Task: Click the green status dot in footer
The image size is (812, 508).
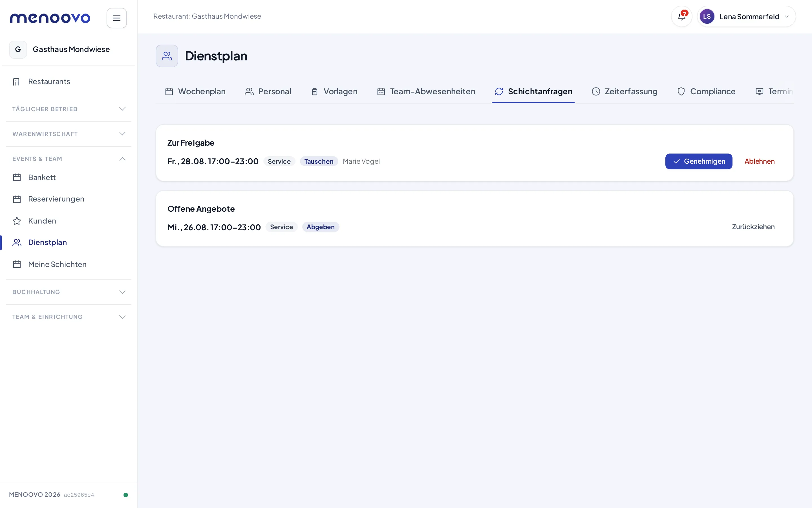Action: [126, 495]
